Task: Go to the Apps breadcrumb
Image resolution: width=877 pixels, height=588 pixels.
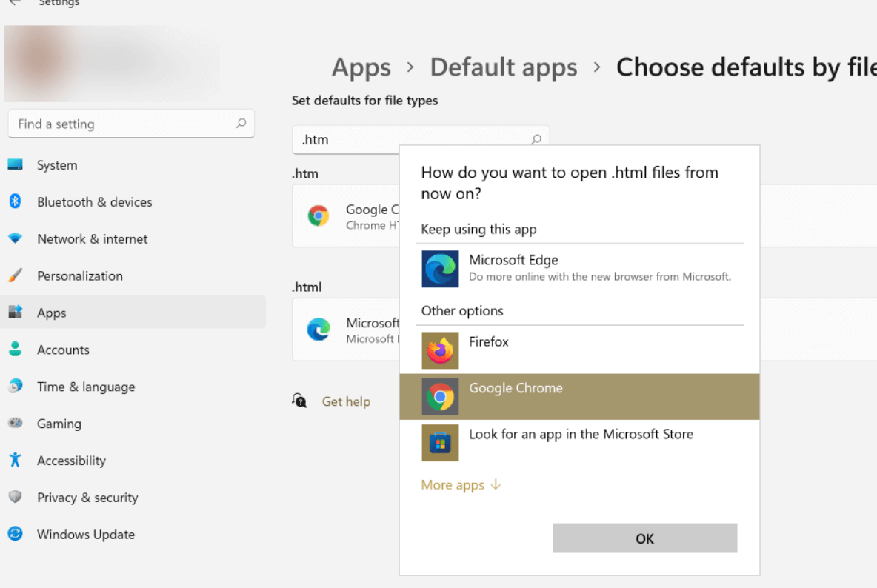Action: tap(361, 67)
